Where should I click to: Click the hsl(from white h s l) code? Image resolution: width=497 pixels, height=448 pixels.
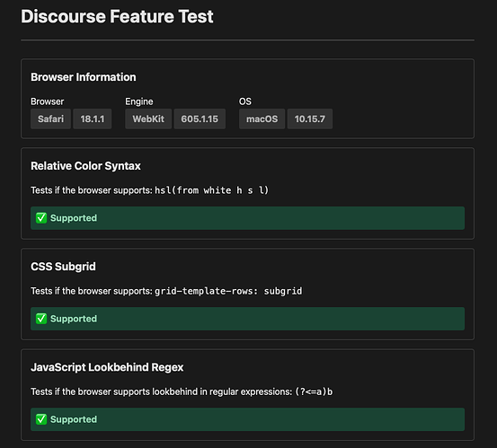click(x=212, y=190)
